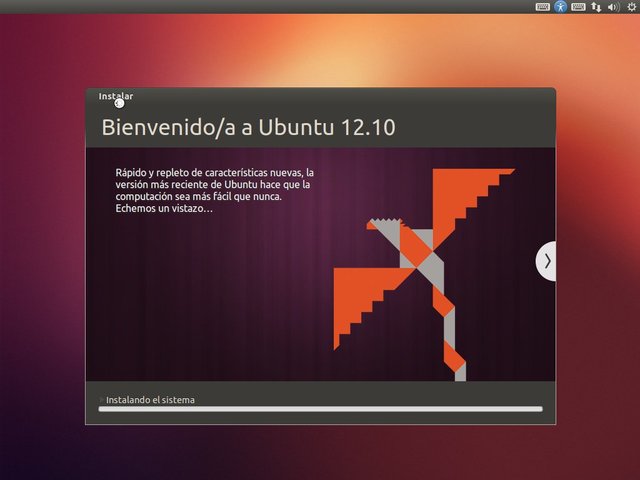The width and height of the screenshot is (640, 480).
Task: Open the network connections indicator
Action: coord(596,7)
